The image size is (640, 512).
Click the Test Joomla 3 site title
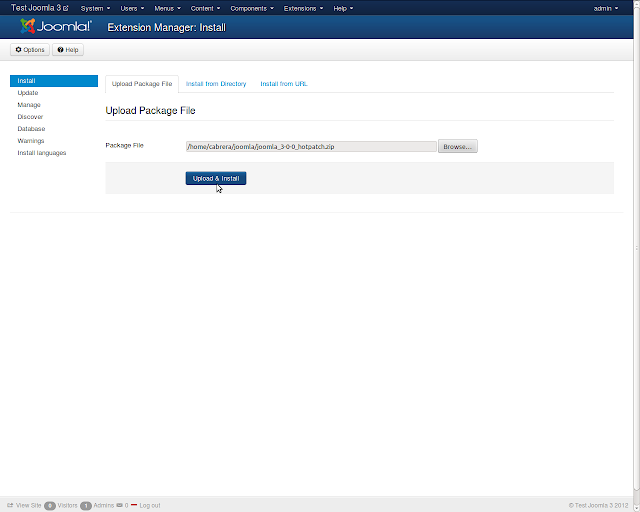point(36,8)
